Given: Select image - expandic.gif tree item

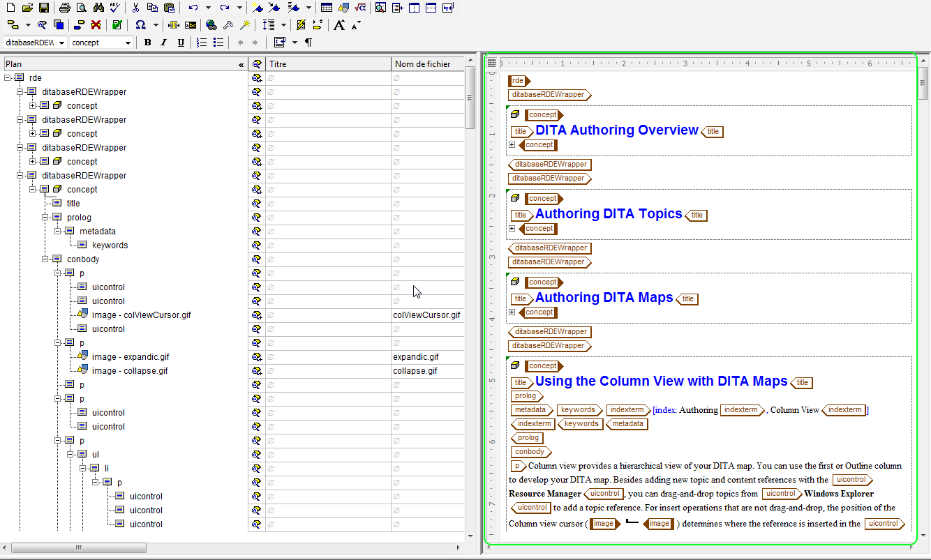Looking at the screenshot, I should (130, 356).
